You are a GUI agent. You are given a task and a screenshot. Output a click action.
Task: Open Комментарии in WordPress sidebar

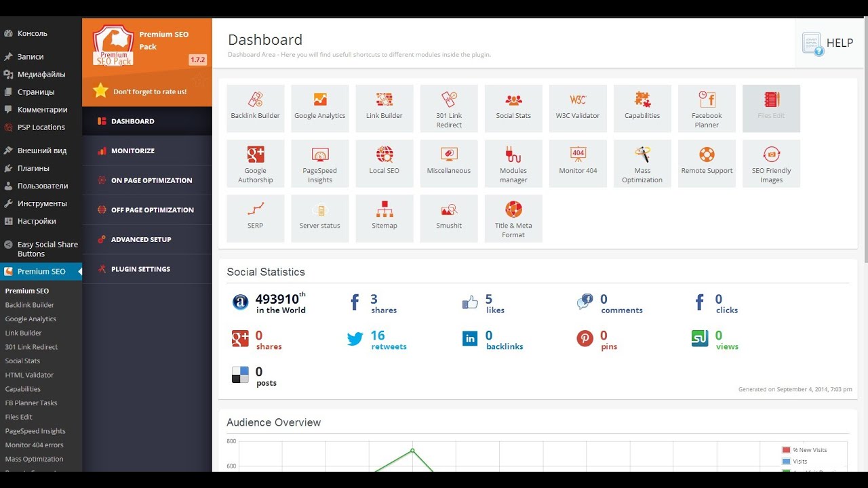point(41,110)
